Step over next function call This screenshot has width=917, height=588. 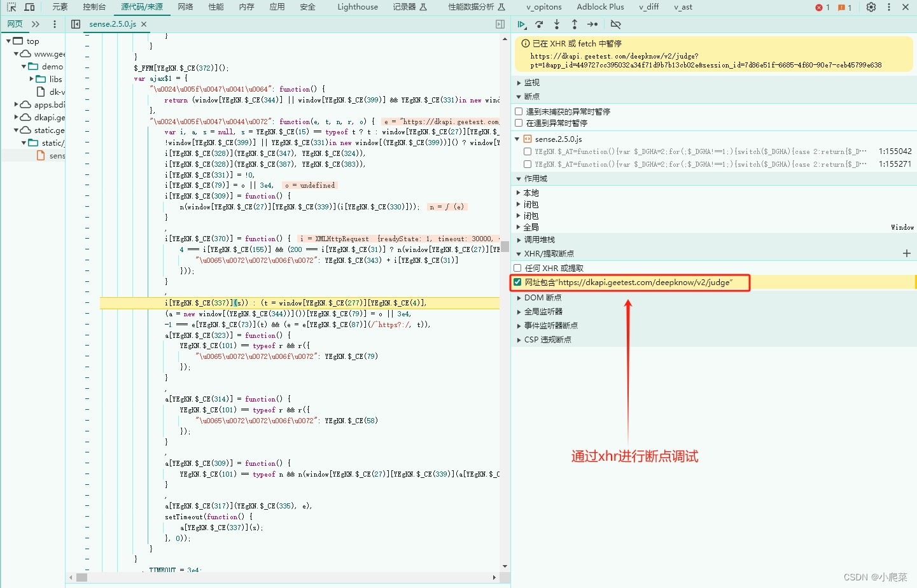tap(539, 24)
